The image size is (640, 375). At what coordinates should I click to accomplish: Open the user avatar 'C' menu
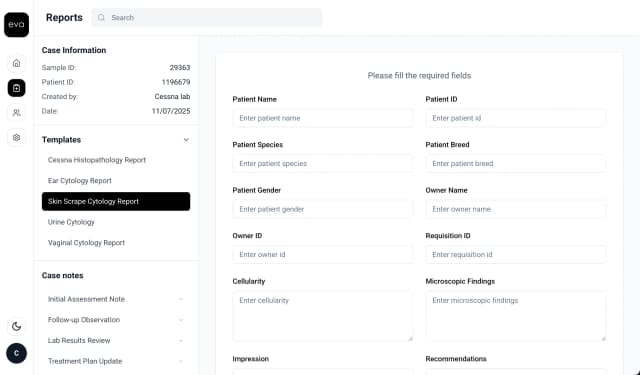pos(16,353)
